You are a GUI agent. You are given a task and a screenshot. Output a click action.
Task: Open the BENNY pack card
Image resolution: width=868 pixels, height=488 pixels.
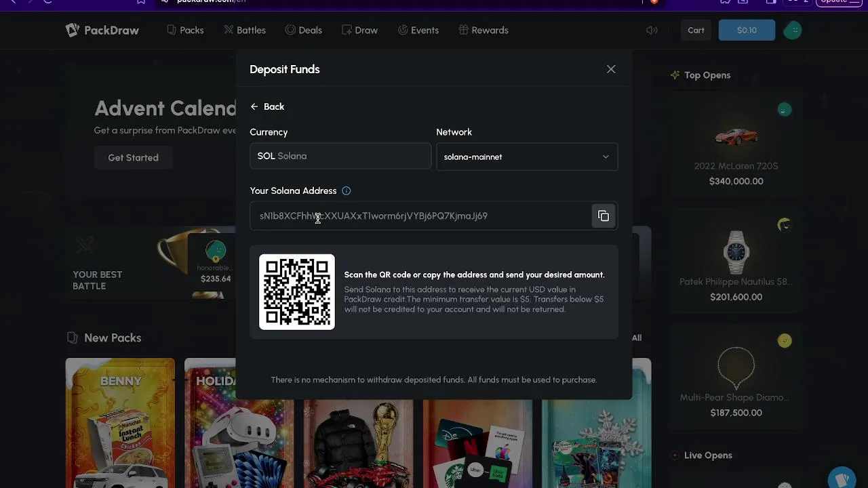point(120,423)
